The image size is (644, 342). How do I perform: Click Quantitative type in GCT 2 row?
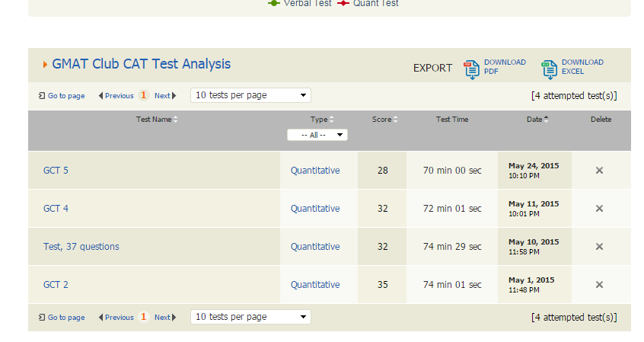pos(315,284)
